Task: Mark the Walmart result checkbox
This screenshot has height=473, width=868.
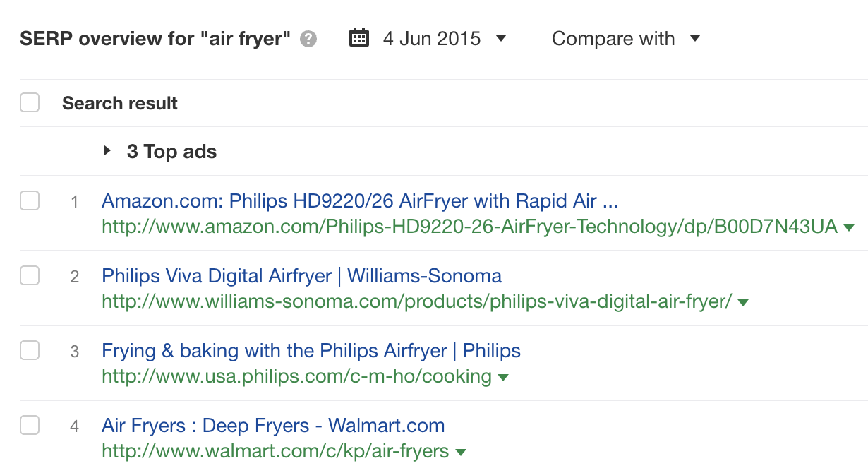Action: click(30, 426)
